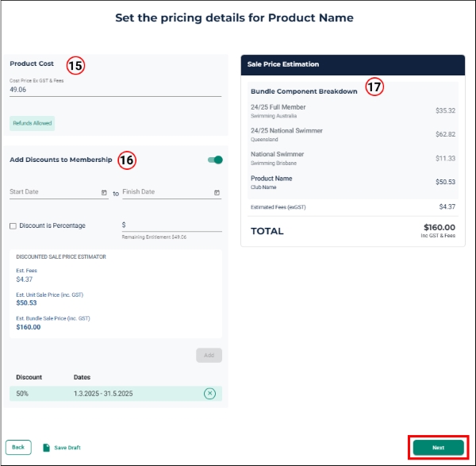The width and height of the screenshot is (476, 466).
Task: Click the Next button
Action: tap(439, 448)
